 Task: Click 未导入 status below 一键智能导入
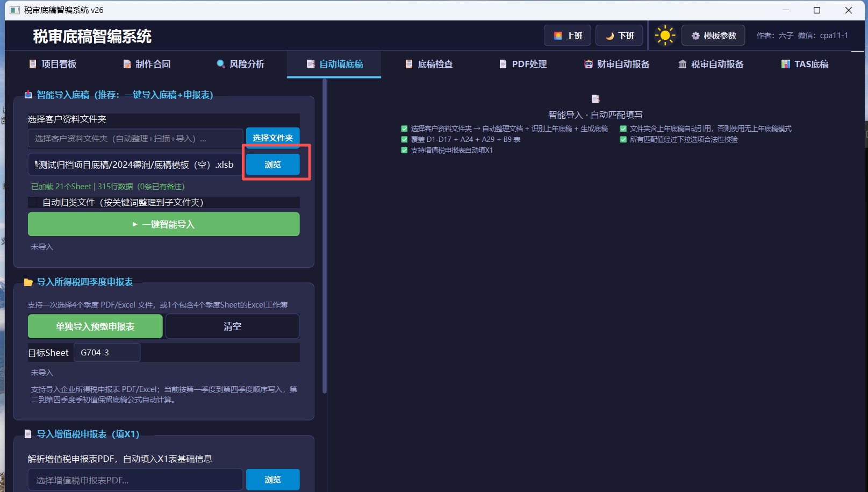(42, 247)
